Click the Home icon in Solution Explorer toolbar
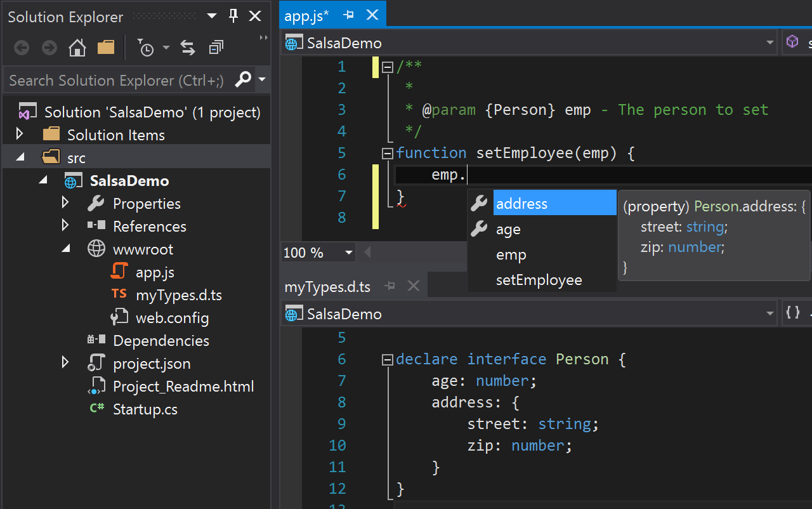 [x=77, y=47]
